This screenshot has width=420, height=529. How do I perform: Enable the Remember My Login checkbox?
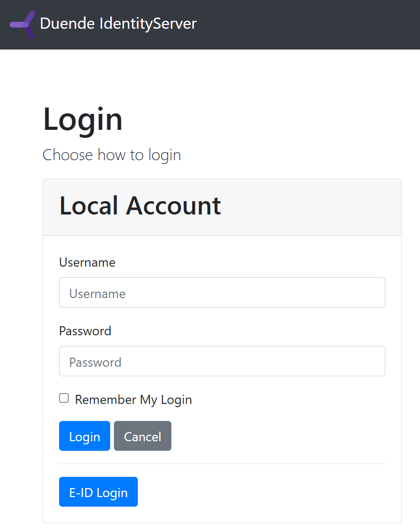64,398
